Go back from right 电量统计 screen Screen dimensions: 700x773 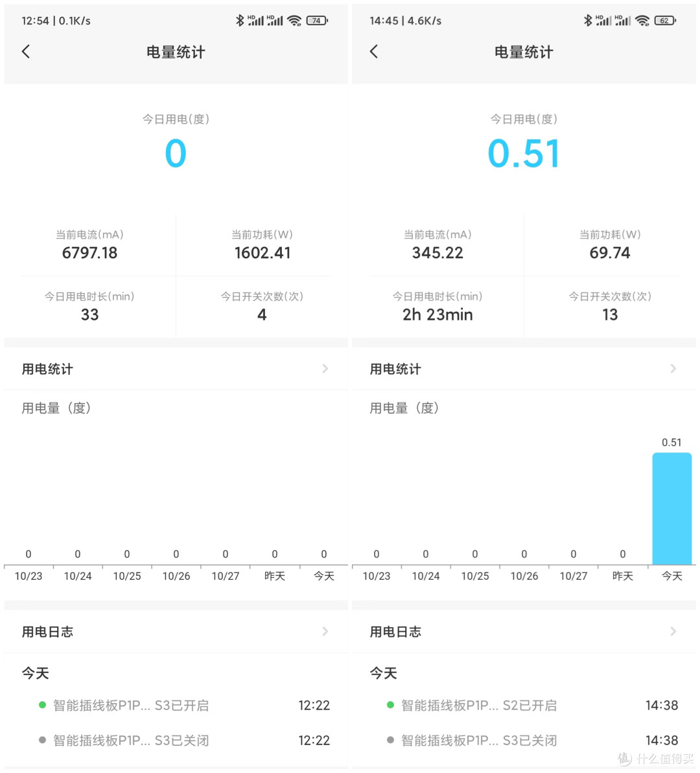[374, 51]
